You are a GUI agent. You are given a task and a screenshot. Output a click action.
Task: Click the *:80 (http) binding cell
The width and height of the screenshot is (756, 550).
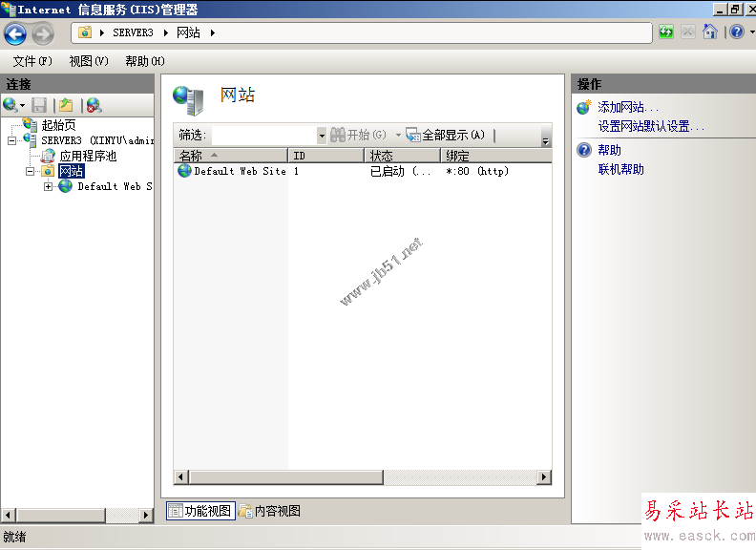coord(477,171)
